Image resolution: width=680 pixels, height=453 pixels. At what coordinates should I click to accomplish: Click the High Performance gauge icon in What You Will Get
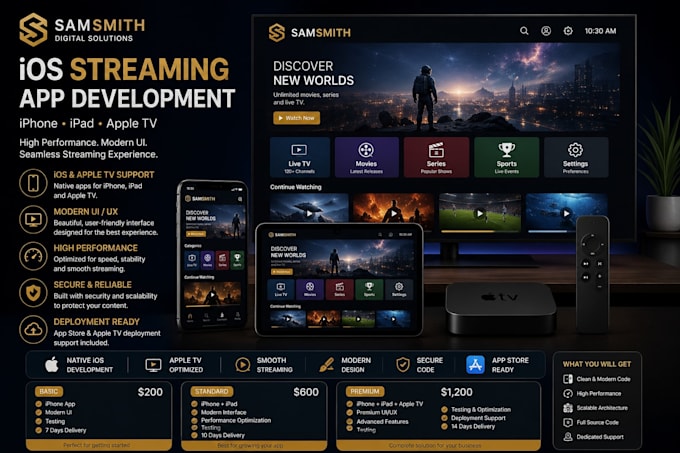(x=568, y=394)
